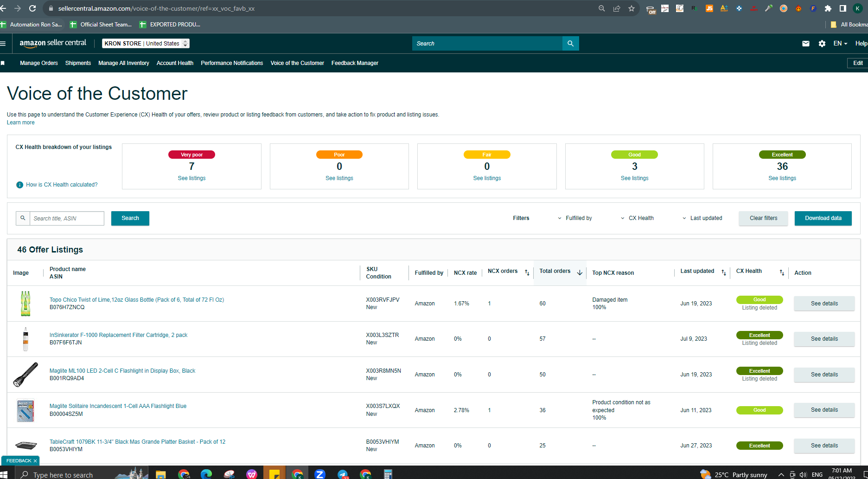Open the Seller Central hamburger menu
This screenshot has width=868, height=479.
(x=3, y=44)
